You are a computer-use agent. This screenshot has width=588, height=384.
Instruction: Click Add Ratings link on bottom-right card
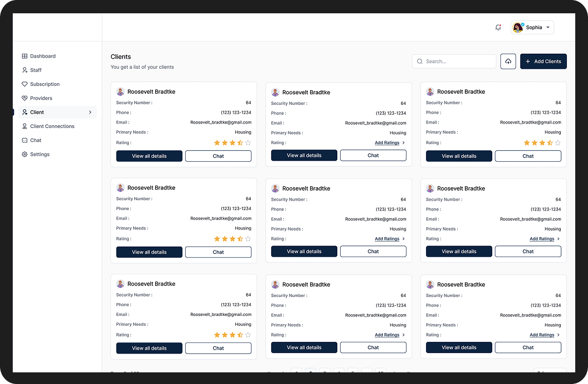(x=542, y=335)
